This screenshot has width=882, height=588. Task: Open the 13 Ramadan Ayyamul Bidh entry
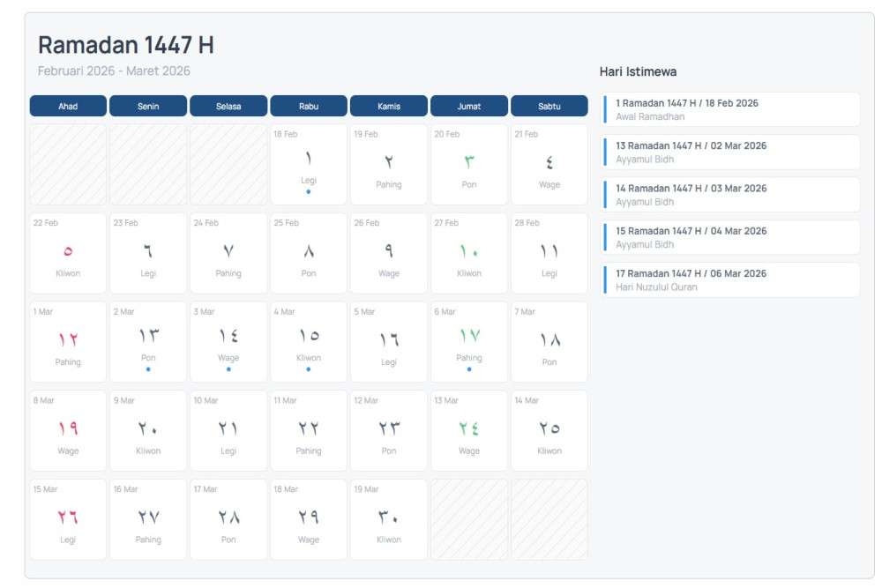pos(731,152)
